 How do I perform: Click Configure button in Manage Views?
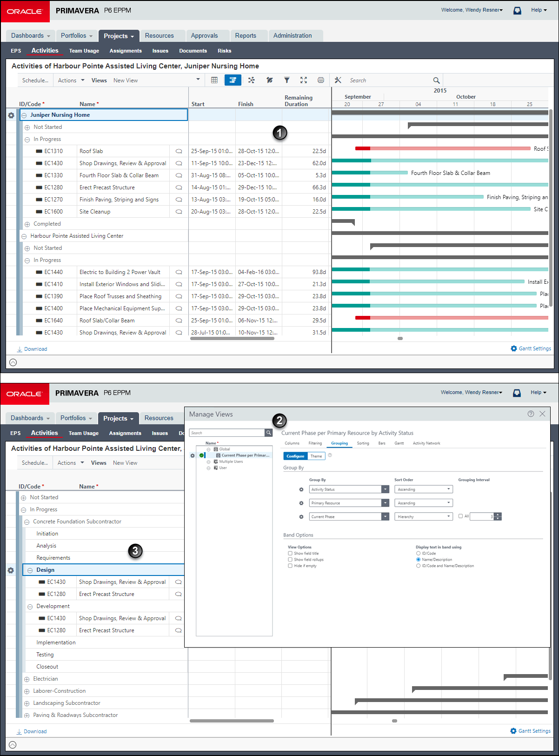295,456
